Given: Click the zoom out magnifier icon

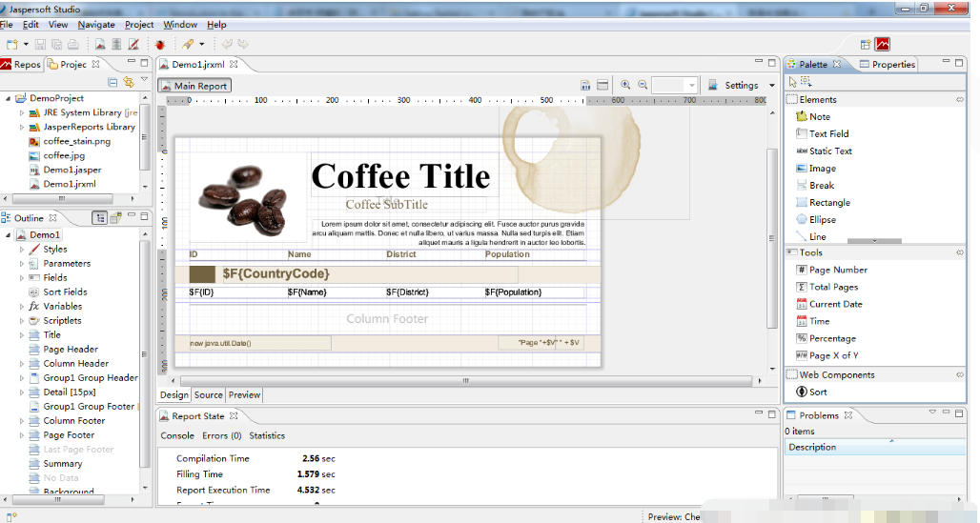Looking at the screenshot, I should click(x=643, y=85).
